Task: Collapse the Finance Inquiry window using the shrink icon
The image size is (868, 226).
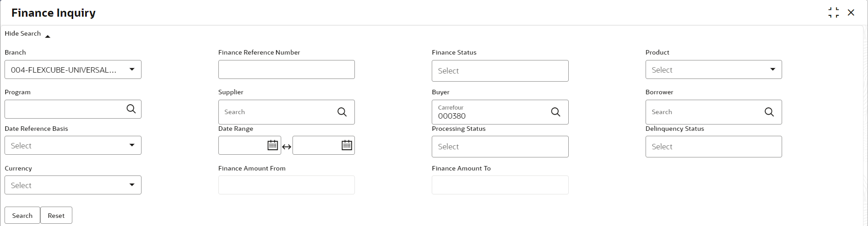Action: pyautogui.click(x=834, y=13)
